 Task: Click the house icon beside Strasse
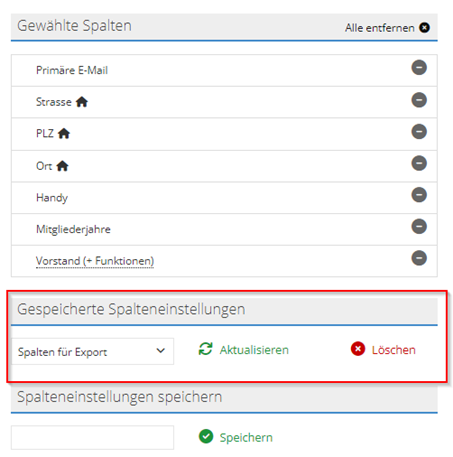(82, 102)
